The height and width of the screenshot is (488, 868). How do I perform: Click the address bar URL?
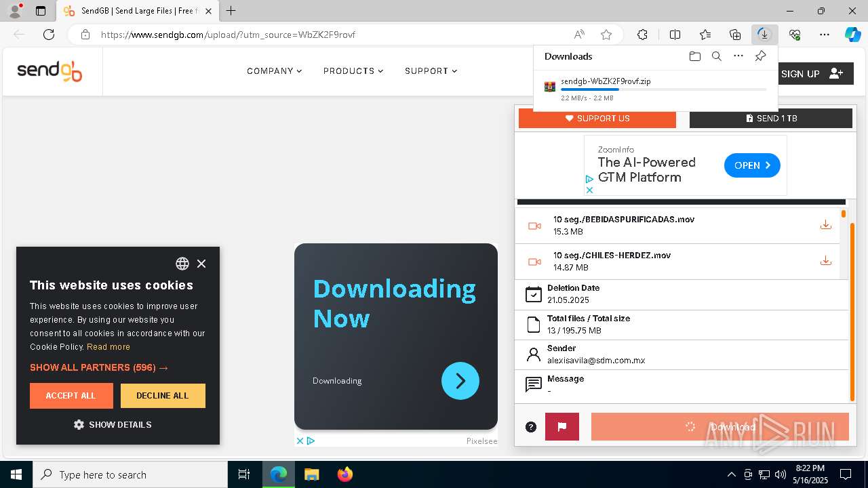point(228,35)
